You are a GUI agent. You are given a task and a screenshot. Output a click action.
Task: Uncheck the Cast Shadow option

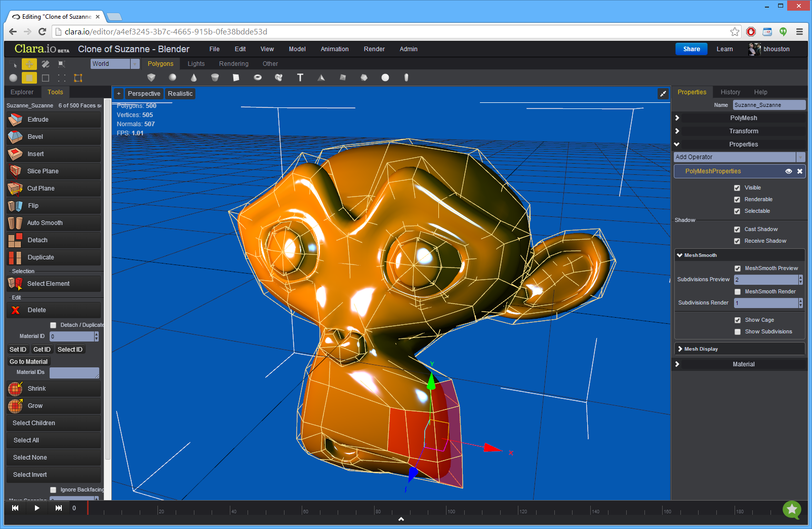coord(738,229)
